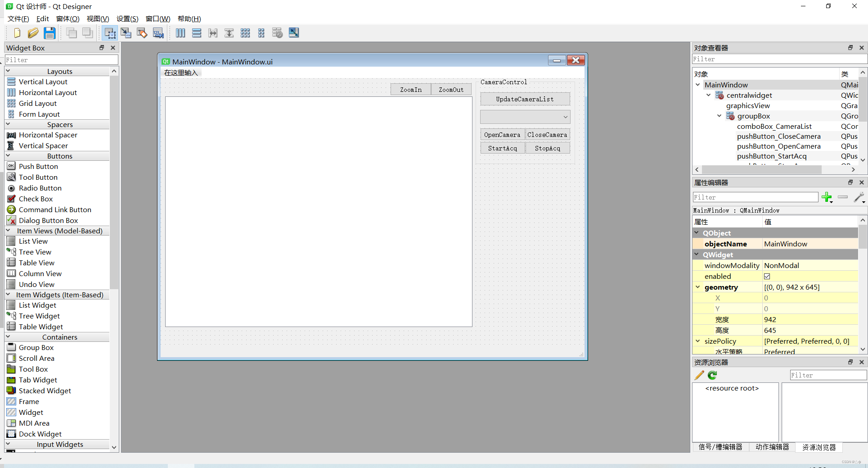Apply Lay Out Vertically from toolbar
Viewport: 868px width, 468px height.
pos(197,33)
